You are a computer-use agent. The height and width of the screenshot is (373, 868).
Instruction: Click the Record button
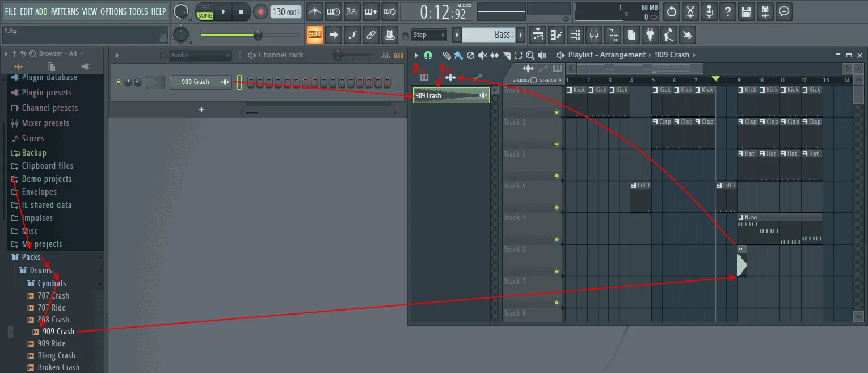260,11
